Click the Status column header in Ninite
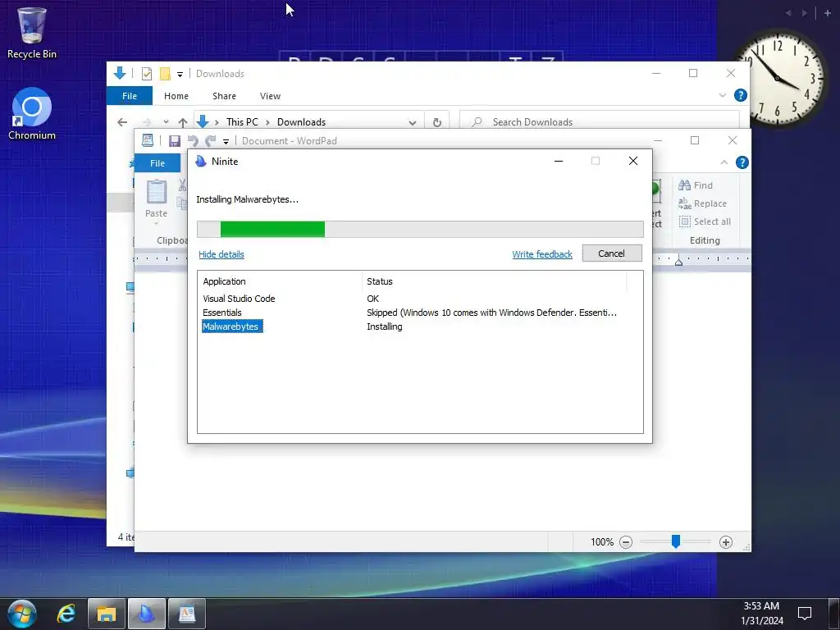The width and height of the screenshot is (840, 630). tap(495, 281)
